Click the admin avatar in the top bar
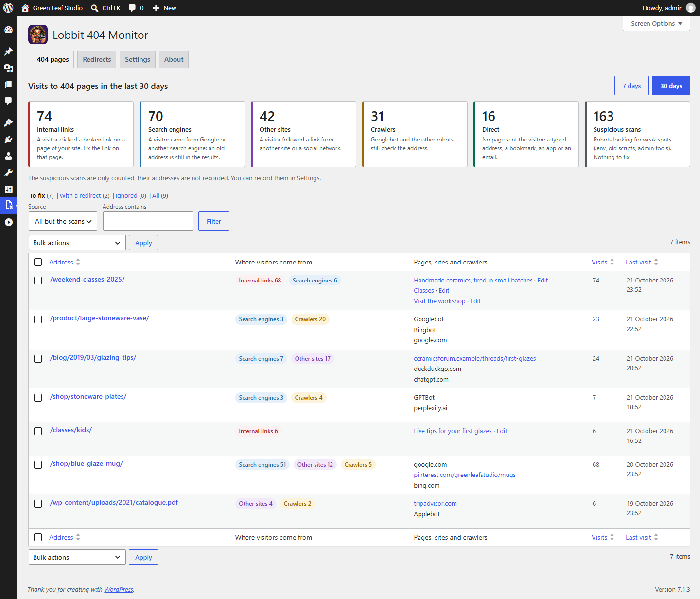700x599 pixels. [691, 8]
